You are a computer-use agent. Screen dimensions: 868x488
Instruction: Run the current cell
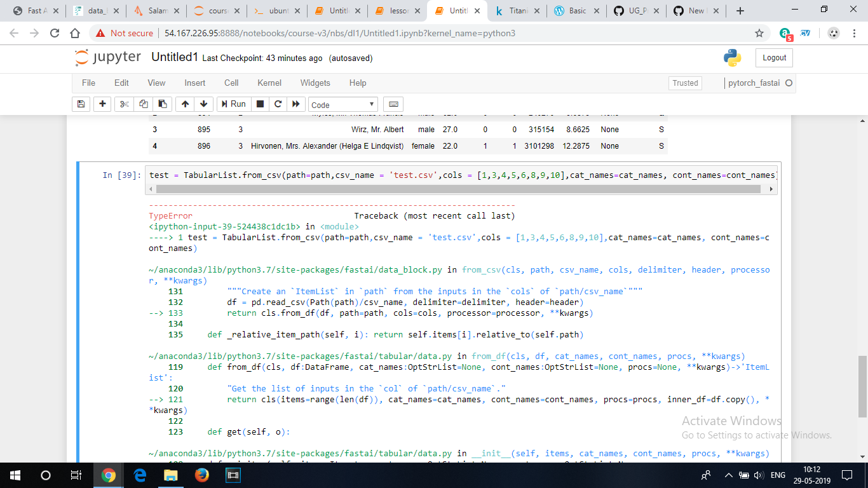tap(233, 104)
